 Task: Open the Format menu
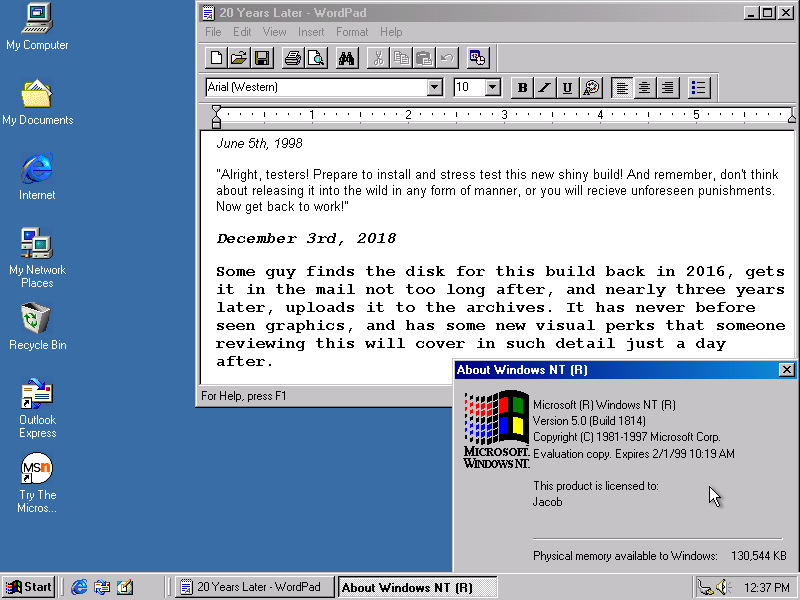(x=352, y=32)
